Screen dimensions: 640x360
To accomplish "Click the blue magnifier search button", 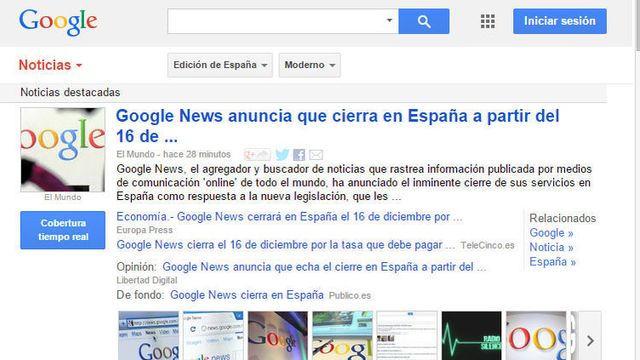I will 424,21.
